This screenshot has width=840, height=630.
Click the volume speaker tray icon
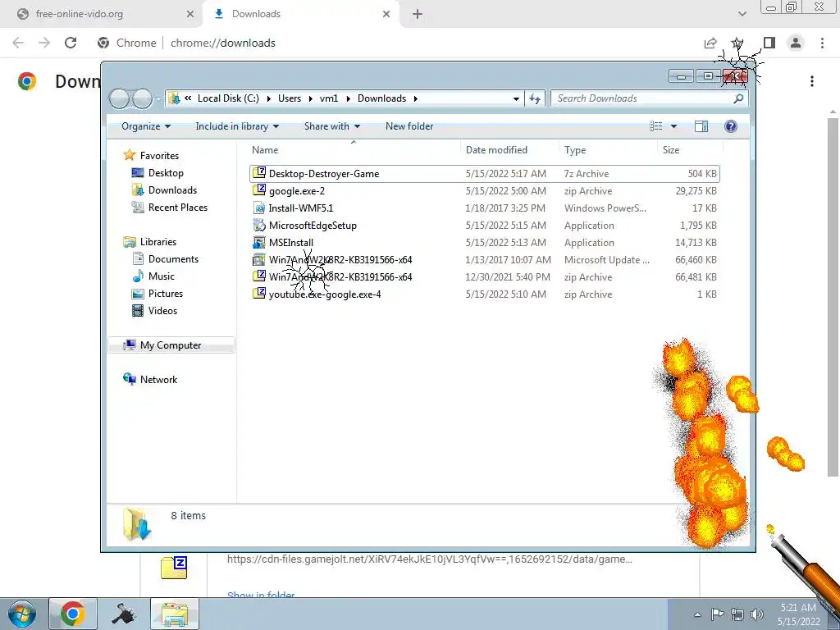(x=757, y=614)
